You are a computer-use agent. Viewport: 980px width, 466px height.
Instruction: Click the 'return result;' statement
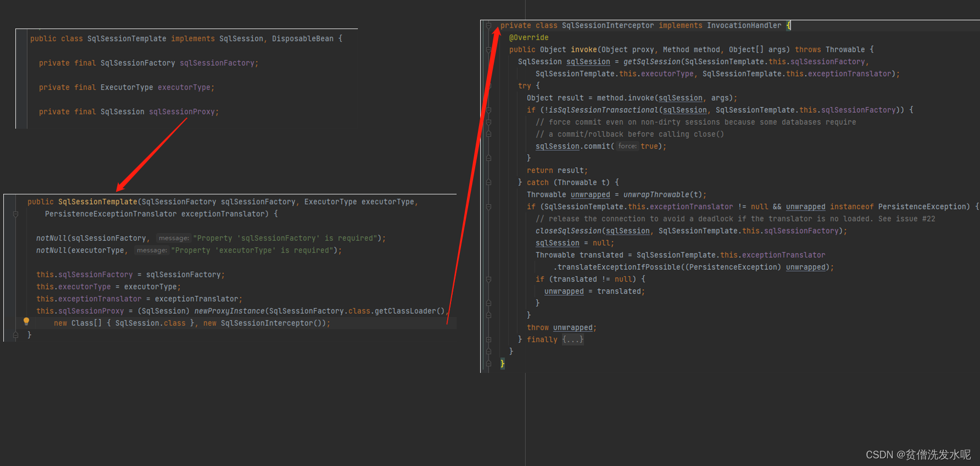(x=557, y=170)
